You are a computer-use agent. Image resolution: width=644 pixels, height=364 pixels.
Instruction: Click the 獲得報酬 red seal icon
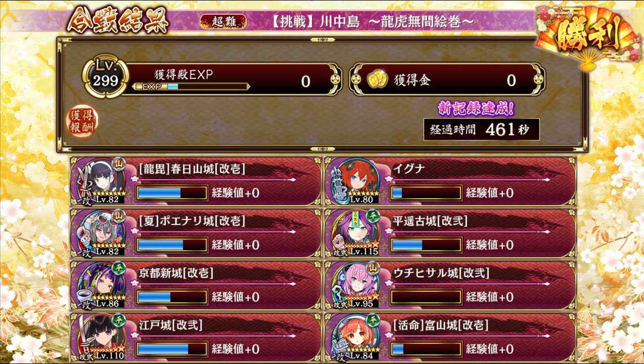point(83,121)
